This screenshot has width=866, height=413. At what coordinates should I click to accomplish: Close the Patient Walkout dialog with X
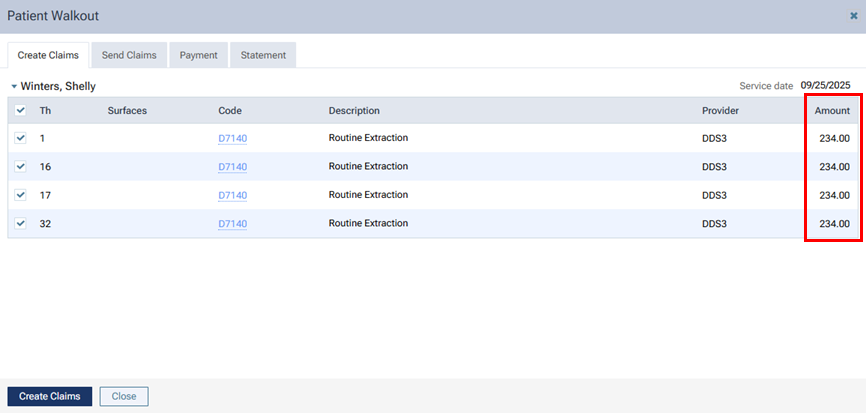[853, 16]
